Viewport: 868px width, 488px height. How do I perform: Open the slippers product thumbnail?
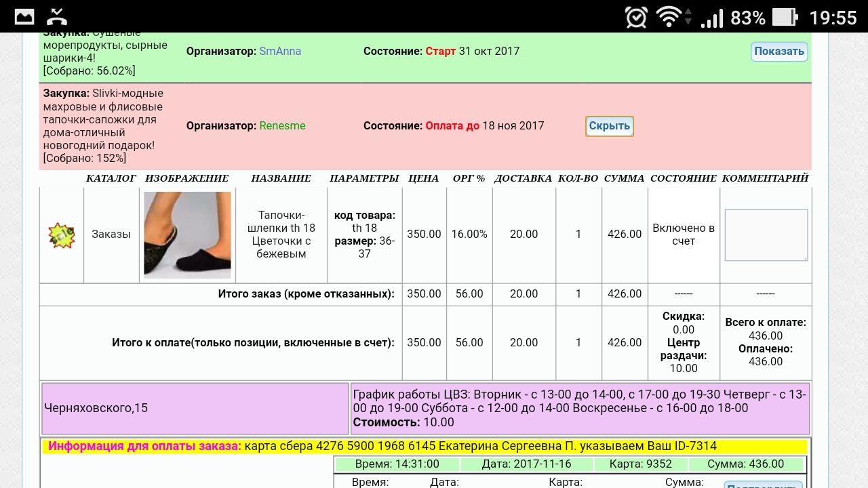click(x=187, y=235)
